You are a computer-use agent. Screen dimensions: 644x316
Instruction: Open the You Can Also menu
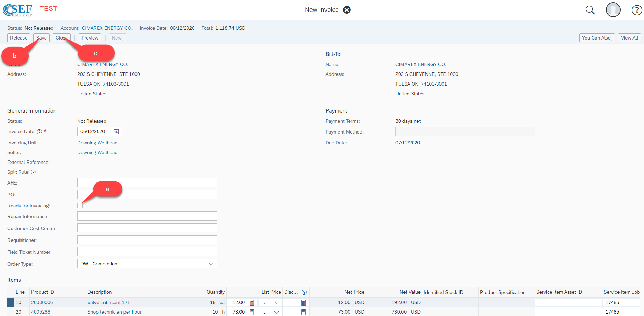597,38
